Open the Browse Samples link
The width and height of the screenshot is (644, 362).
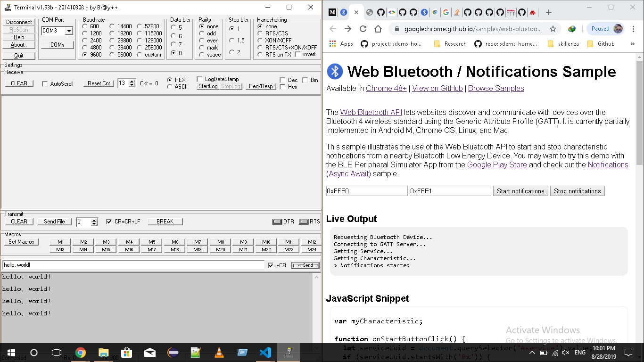[x=496, y=88]
